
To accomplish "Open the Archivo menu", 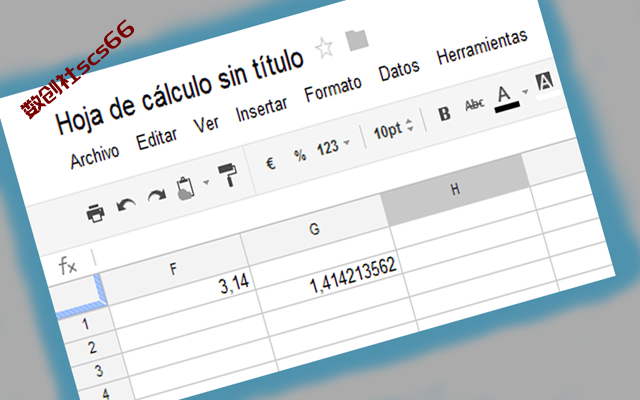I will [95, 157].
